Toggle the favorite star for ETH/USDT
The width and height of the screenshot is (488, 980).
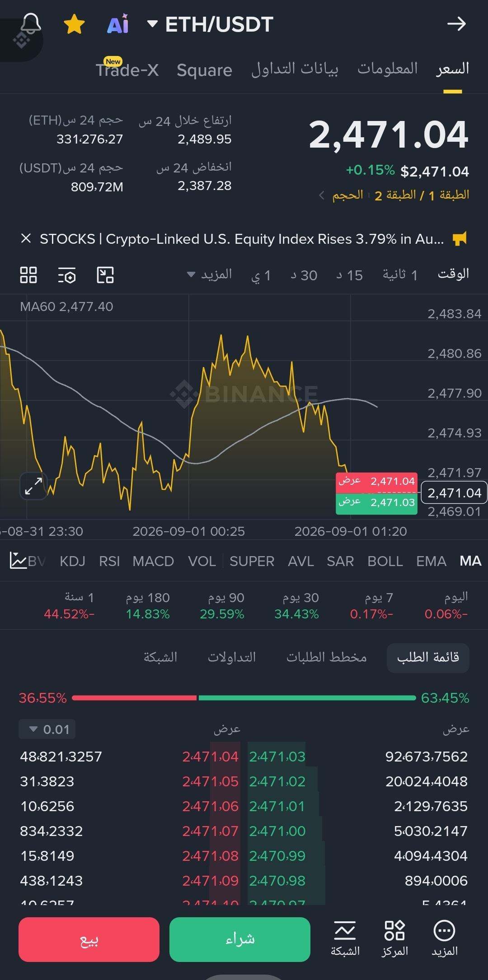pos(74,24)
